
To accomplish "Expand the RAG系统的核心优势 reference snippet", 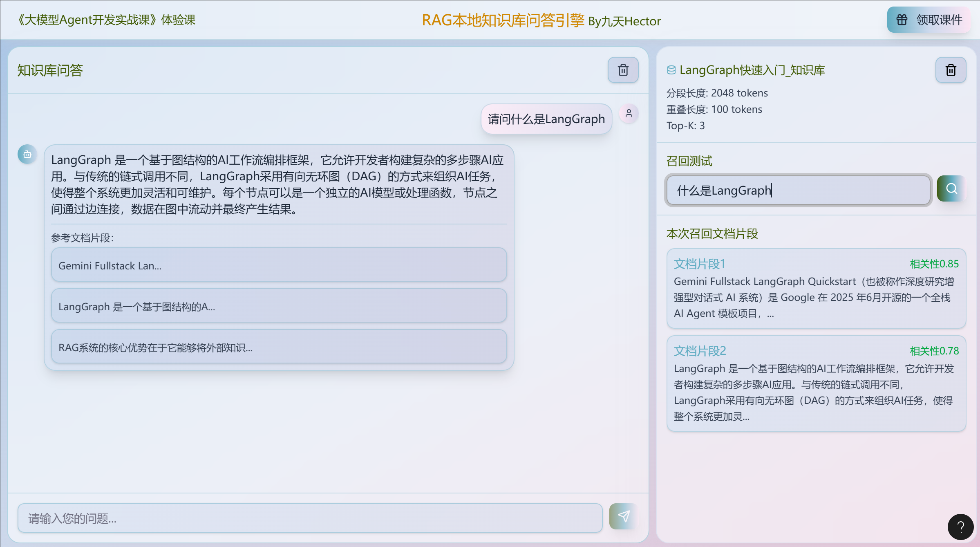I will [x=279, y=347].
